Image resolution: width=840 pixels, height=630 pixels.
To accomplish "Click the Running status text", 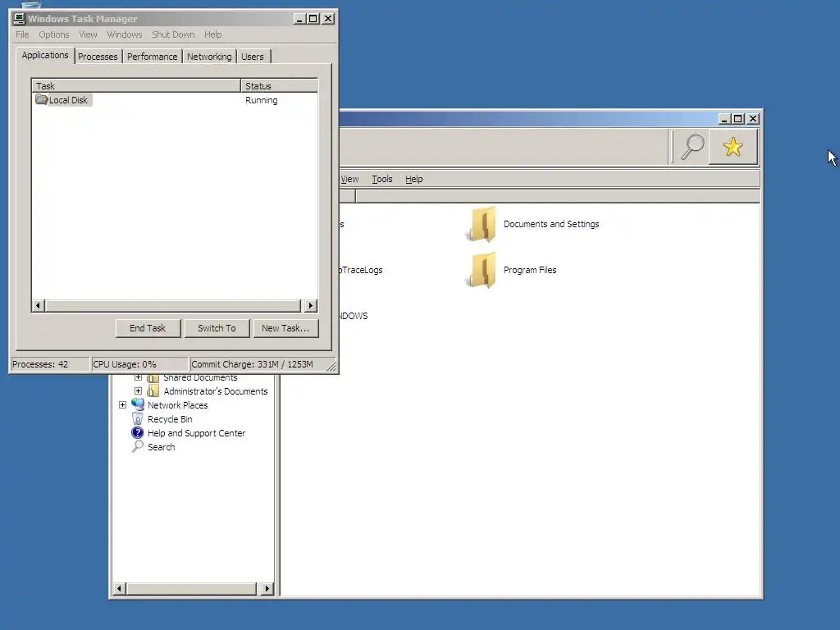I will [x=262, y=100].
